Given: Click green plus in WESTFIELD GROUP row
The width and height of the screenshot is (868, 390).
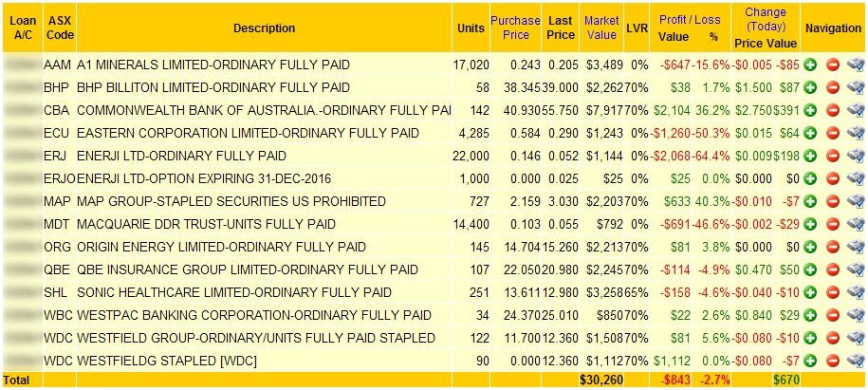Looking at the screenshot, I should tap(810, 338).
